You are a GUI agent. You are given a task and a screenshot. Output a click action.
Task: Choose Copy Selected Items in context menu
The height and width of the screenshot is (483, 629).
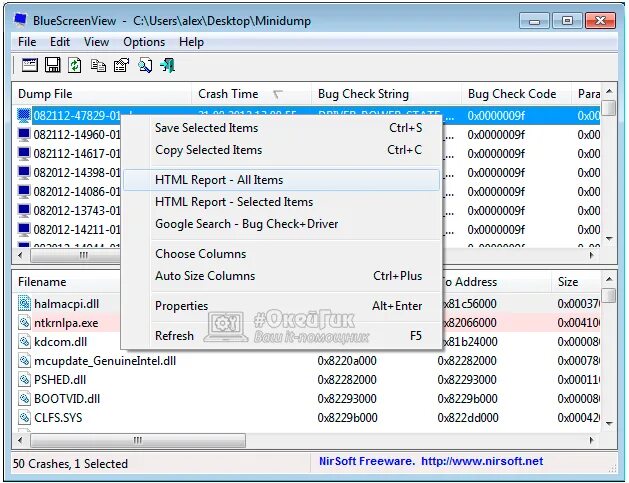point(282,150)
